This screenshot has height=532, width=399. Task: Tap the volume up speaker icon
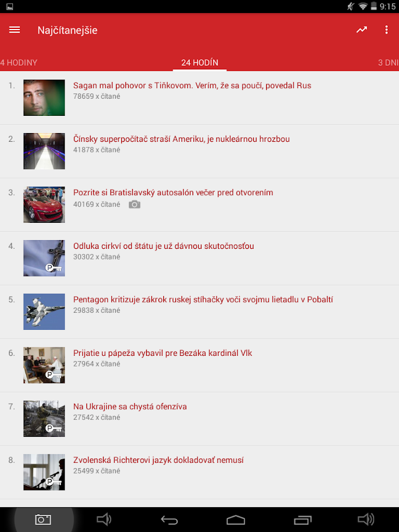(x=366, y=519)
